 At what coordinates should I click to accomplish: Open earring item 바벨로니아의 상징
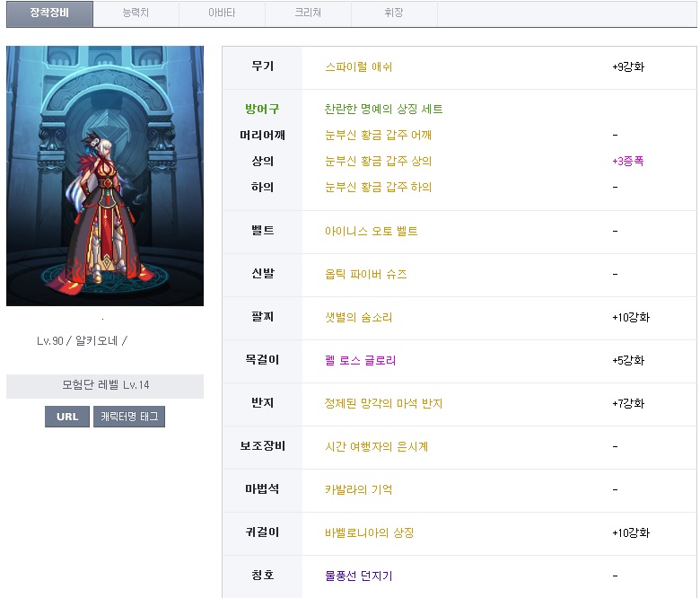pyautogui.click(x=369, y=532)
